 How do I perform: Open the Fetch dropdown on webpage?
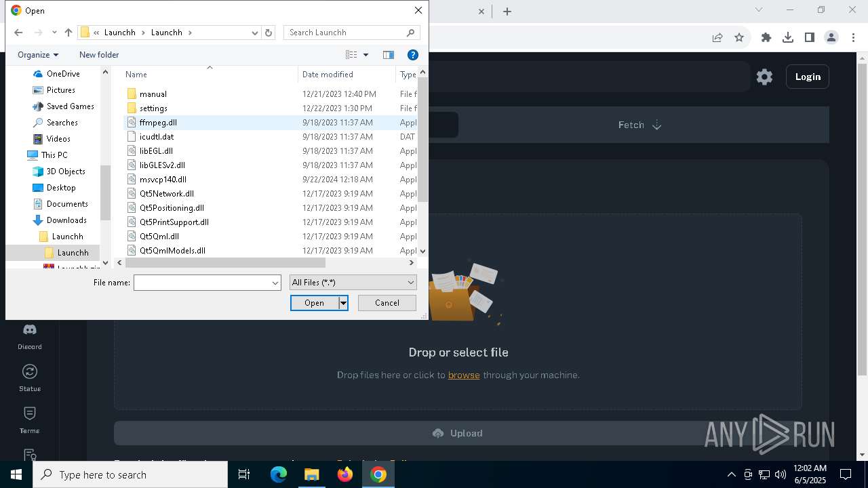[x=639, y=125]
